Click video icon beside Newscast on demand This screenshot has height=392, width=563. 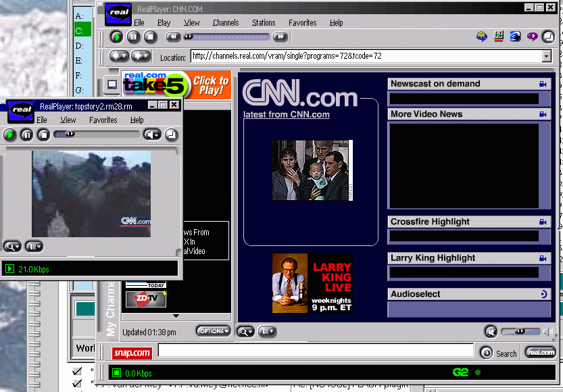(543, 84)
